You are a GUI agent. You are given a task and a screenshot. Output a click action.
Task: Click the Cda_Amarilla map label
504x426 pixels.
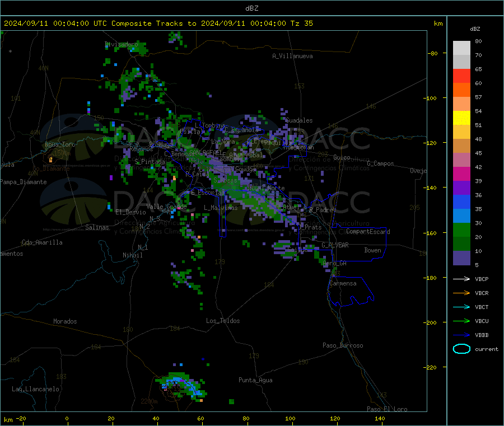[42, 242]
